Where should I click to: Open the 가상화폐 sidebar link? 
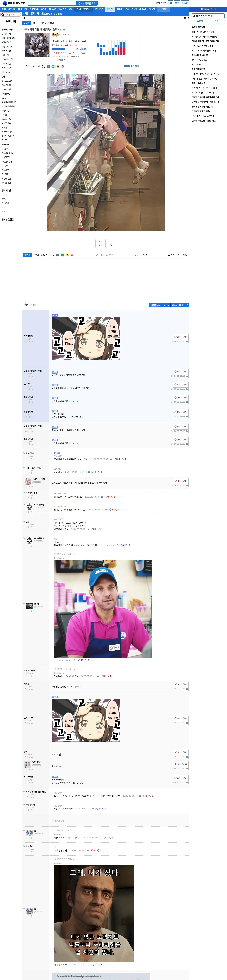5,174
